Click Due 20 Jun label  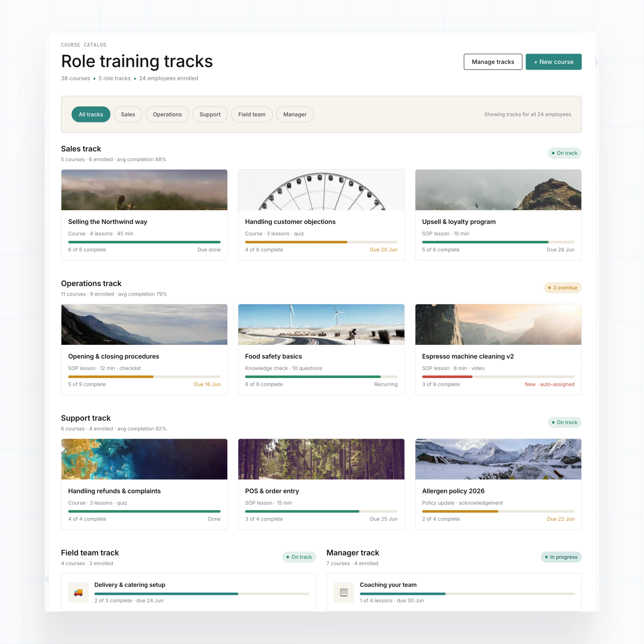coord(384,250)
